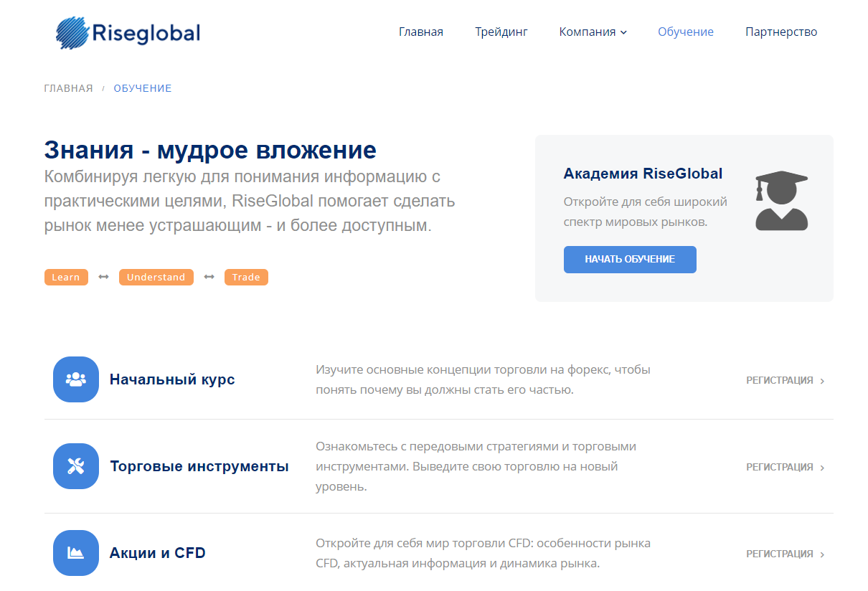Click the Торговые инструменты tools icon
This screenshot has width=868, height=591.
76,466
